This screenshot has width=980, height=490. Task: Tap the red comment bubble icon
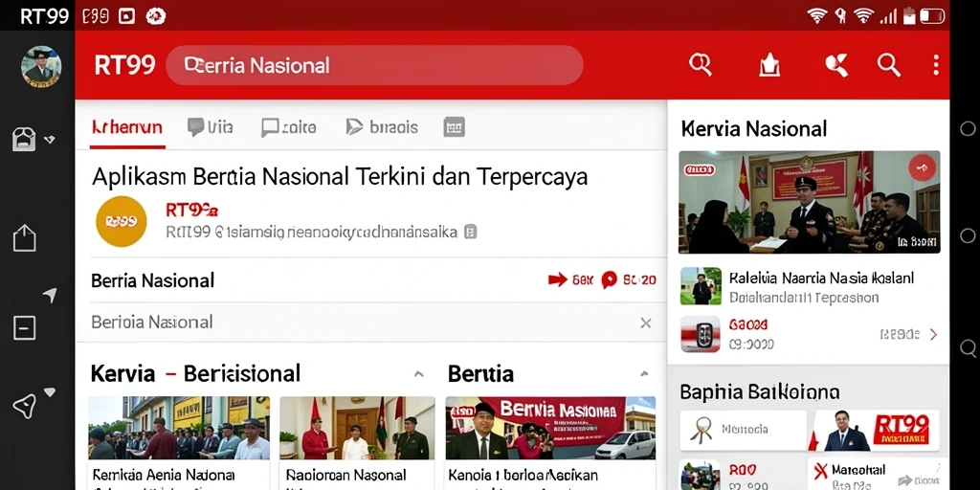tap(609, 280)
